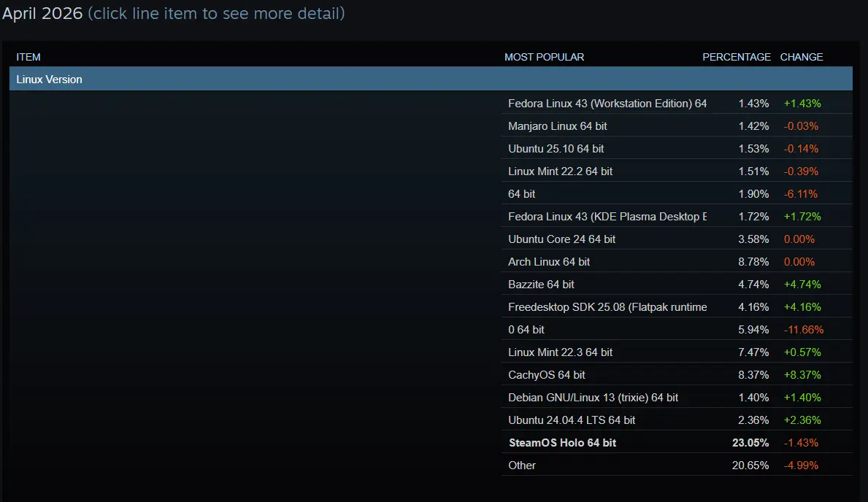
Task: Click the 5.94% percentage value
Action: tap(753, 330)
